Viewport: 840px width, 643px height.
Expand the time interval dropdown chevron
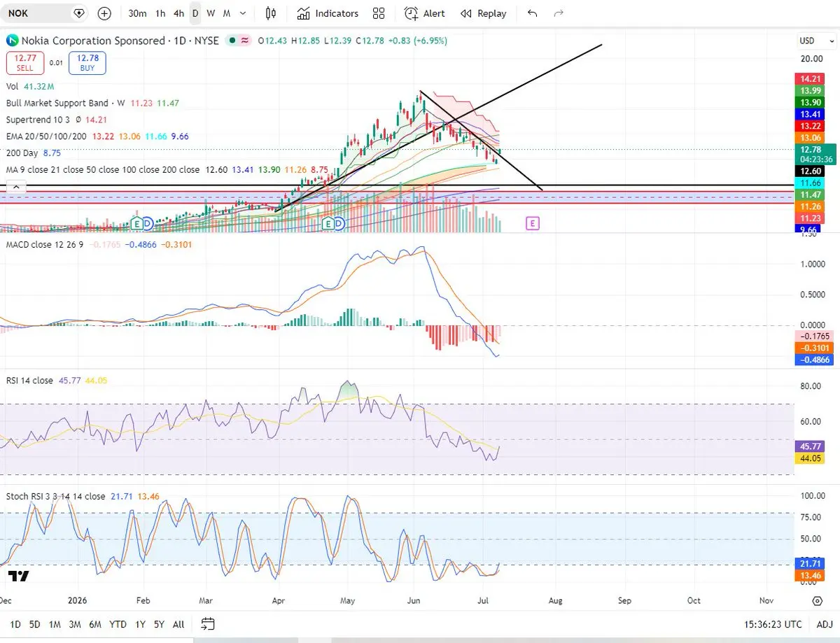243,13
